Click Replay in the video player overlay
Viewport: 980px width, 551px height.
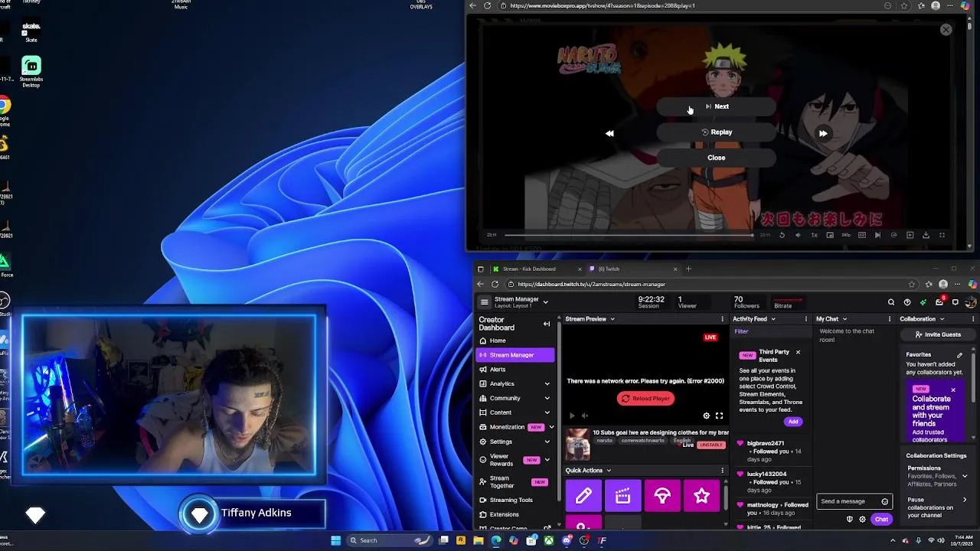point(717,132)
